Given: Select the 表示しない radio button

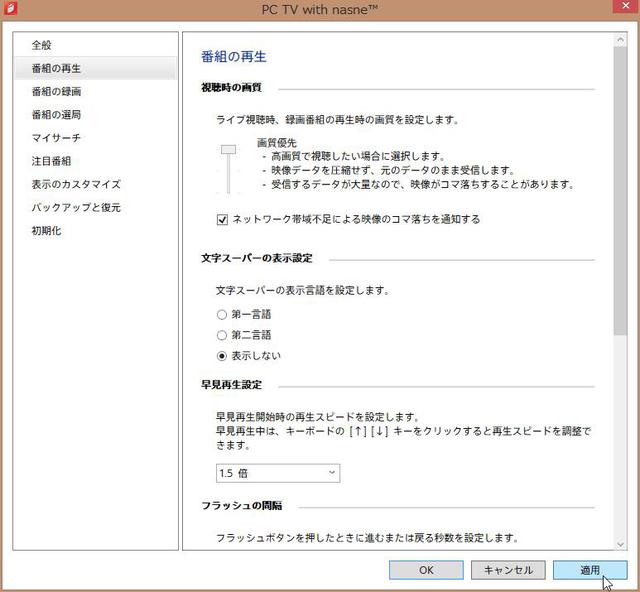Looking at the screenshot, I should click(x=222, y=356).
